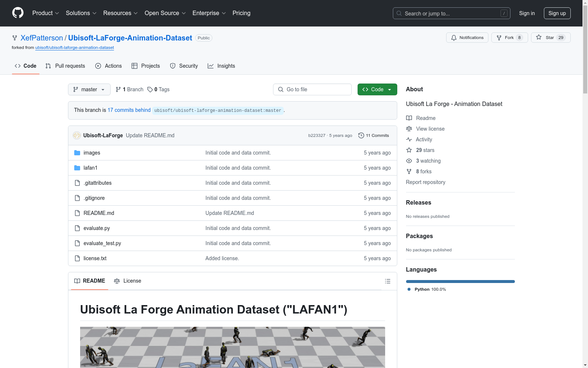The height and width of the screenshot is (368, 588).
Task: Open the master branch selector
Action: pyautogui.click(x=89, y=89)
